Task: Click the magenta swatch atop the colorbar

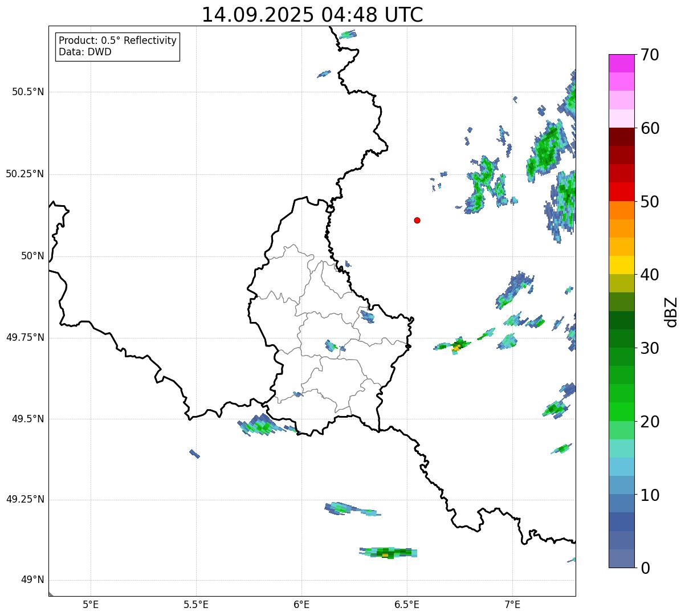Action: [x=622, y=63]
